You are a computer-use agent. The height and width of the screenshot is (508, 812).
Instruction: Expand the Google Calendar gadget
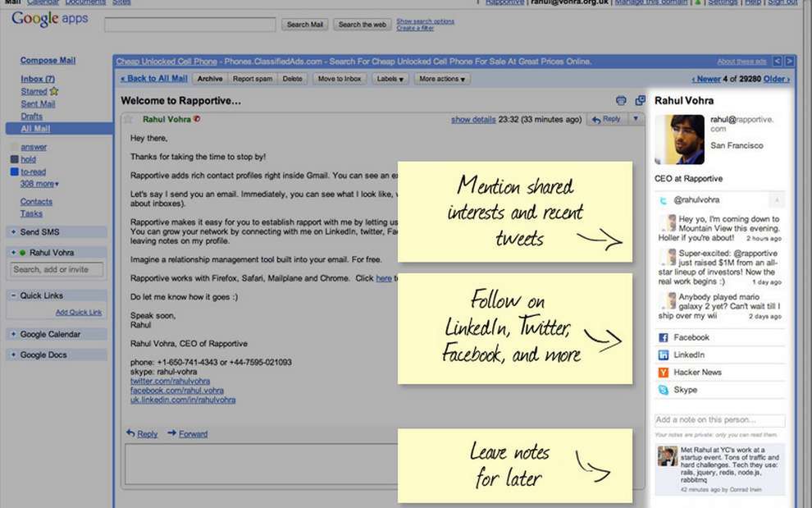tap(13, 334)
